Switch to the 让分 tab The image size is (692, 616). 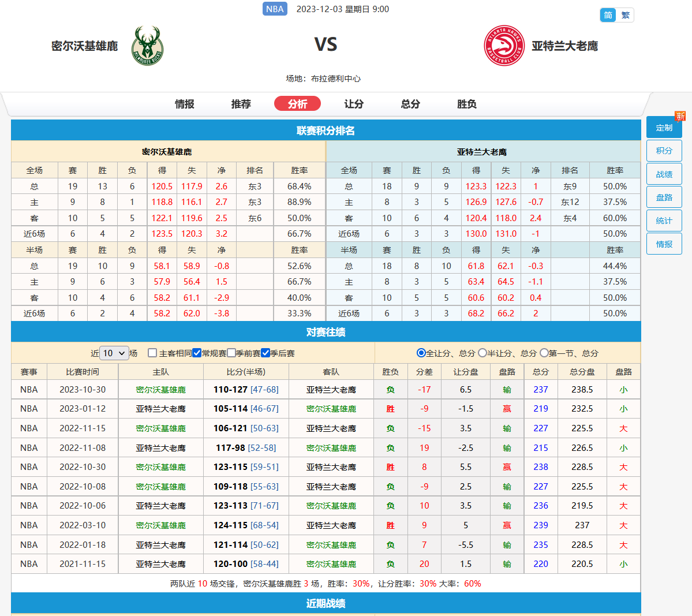[x=354, y=104]
